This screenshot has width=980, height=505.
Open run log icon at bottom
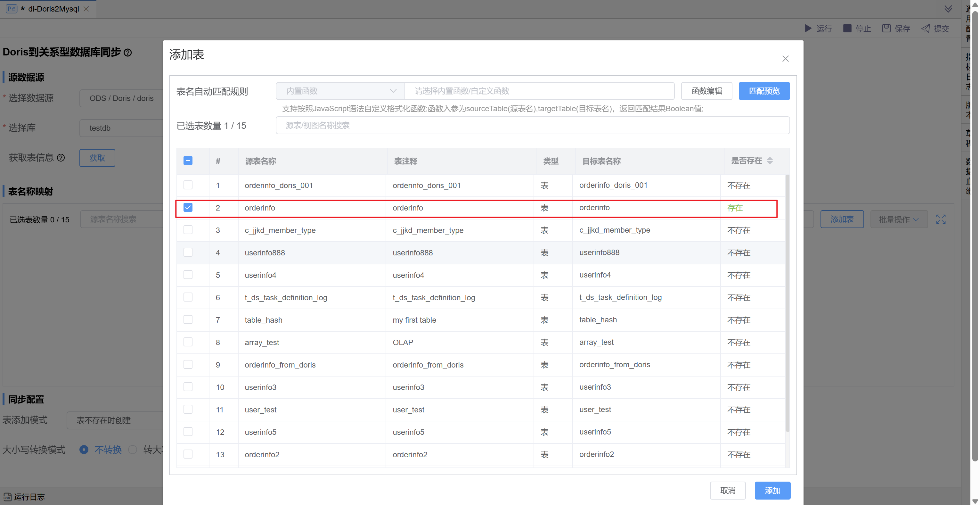(x=8, y=497)
